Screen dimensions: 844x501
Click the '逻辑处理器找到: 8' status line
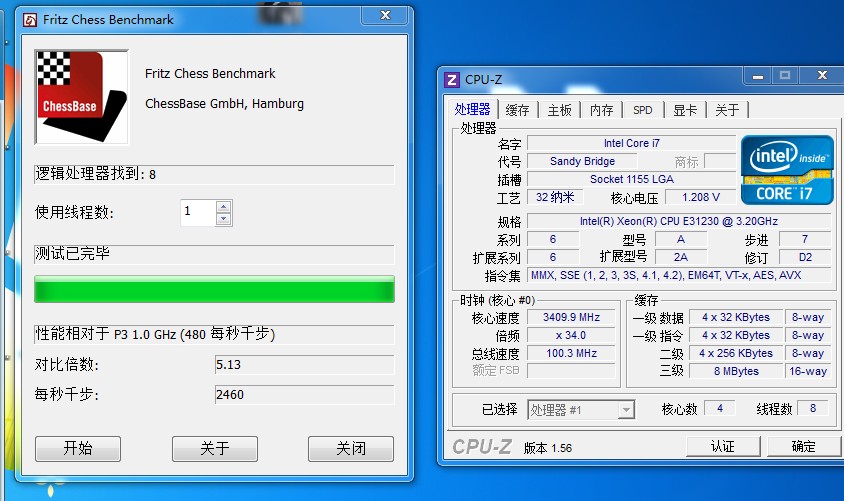214,174
